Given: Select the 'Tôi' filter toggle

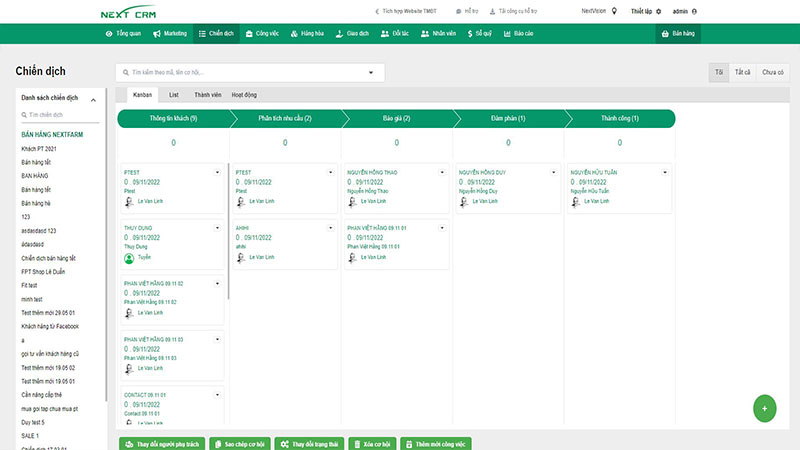Looking at the screenshot, I should (718, 72).
